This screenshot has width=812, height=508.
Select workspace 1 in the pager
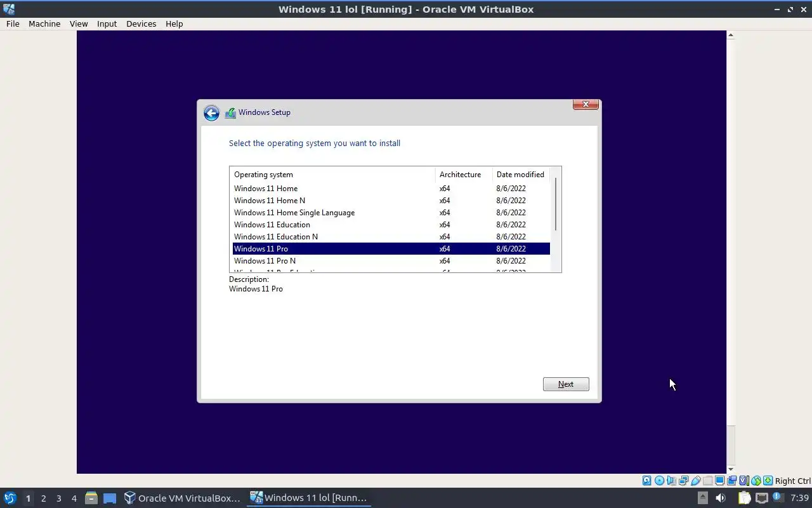tap(28, 498)
